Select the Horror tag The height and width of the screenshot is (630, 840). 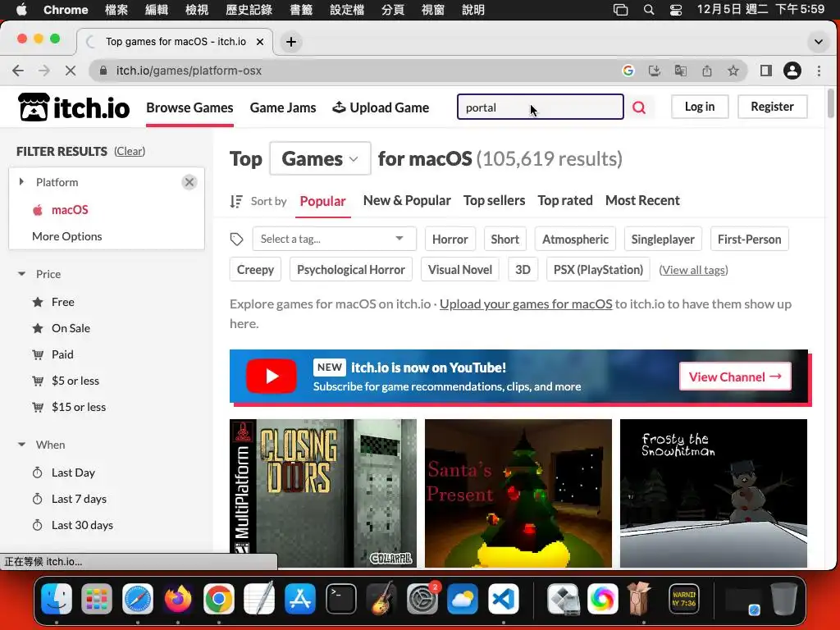(450, 239)
